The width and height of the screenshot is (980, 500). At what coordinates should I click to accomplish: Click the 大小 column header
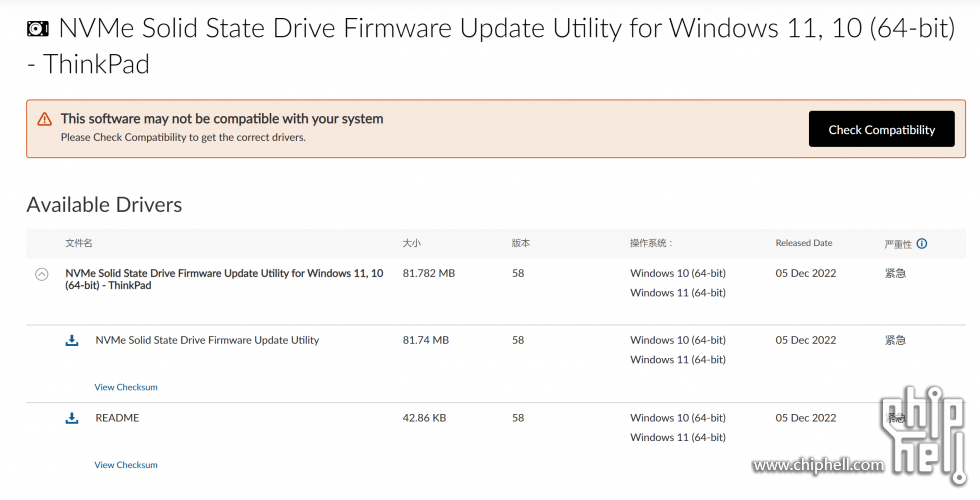click(411, 243)
